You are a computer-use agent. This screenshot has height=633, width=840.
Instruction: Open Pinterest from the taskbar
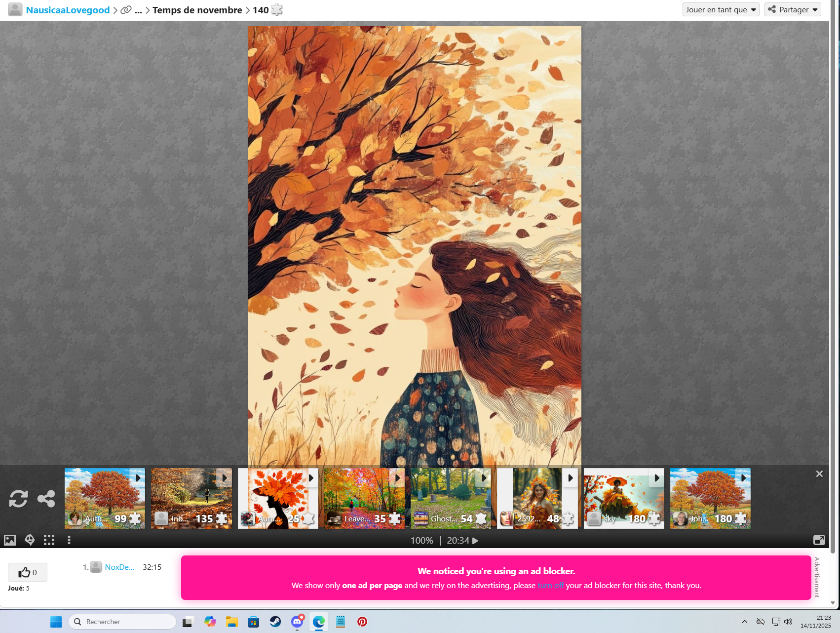click(x=362, y=622)
